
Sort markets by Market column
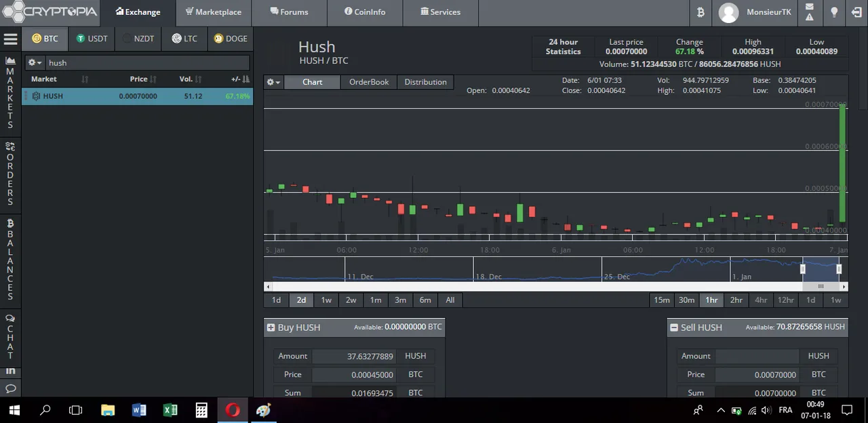pos(59,79)
